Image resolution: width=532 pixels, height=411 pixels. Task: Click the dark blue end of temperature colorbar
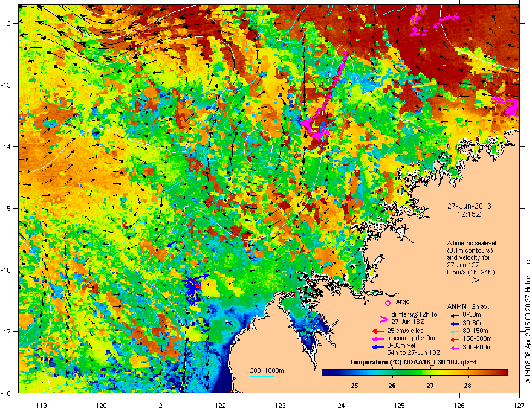coord(326,373)
